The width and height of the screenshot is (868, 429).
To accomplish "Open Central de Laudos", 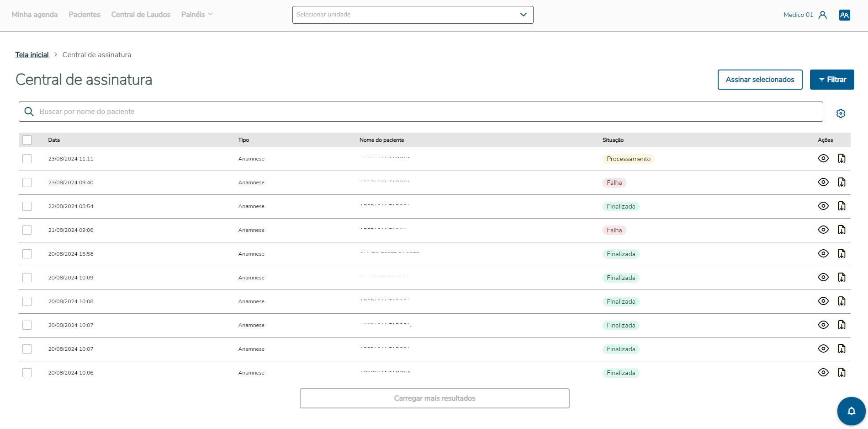I will click(141, 15).
